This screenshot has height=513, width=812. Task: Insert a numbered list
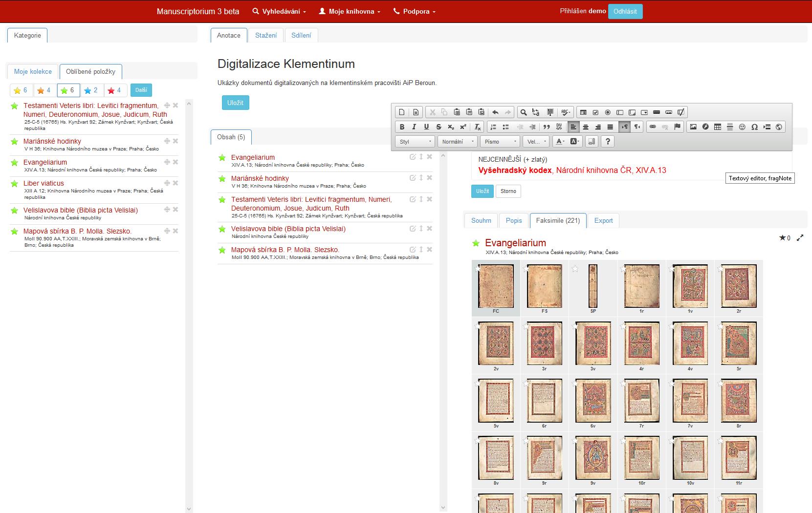point(493,127)
